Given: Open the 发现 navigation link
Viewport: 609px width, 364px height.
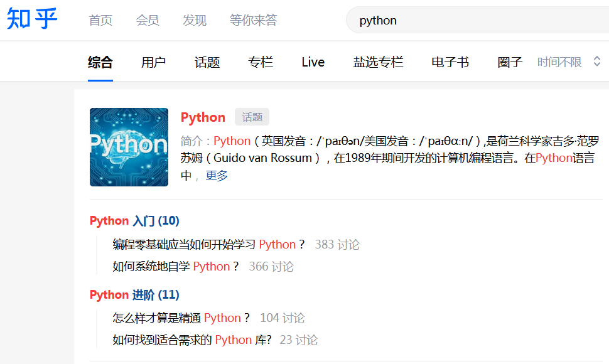Looking at the screenshot, I should point(195,20).
